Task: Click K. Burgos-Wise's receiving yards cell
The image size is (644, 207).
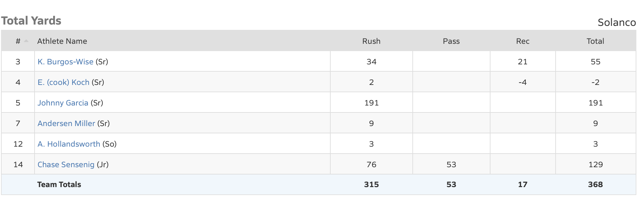Action: point(522,62)
